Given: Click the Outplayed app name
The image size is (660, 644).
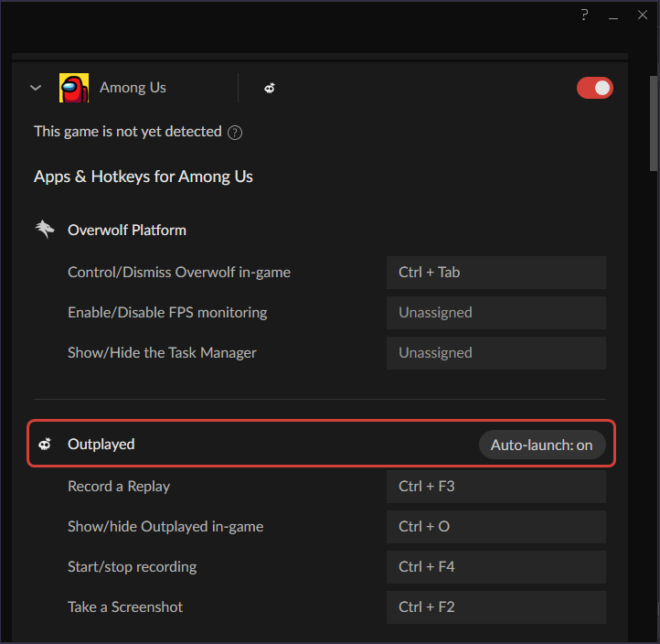Looking at the screenshot, I should pyautogui.click(x=101, y=445).
